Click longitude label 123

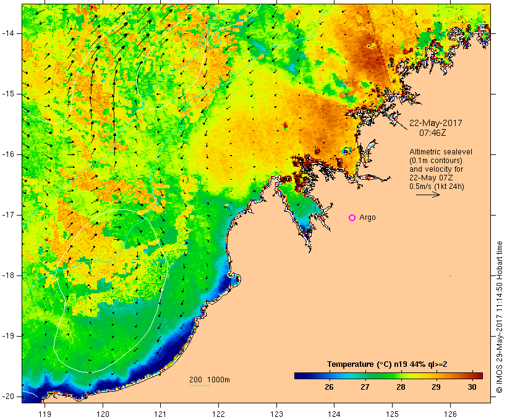coord(276,414)
